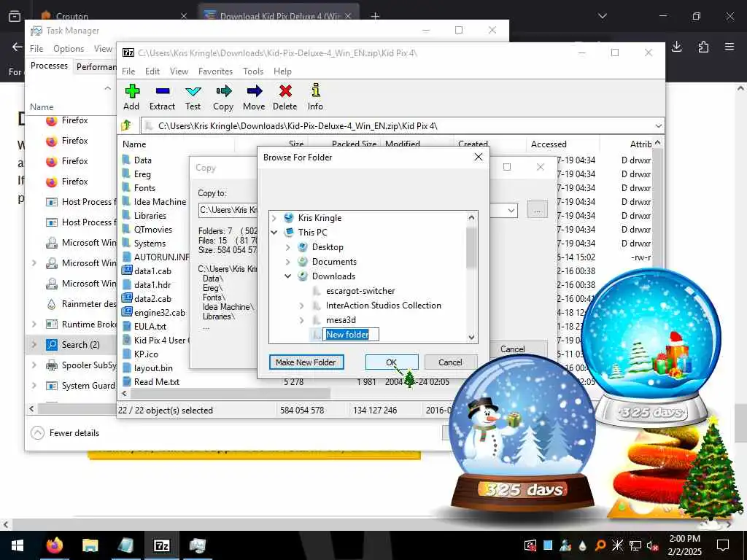Open a new browser tab

(x=375, y=16)
